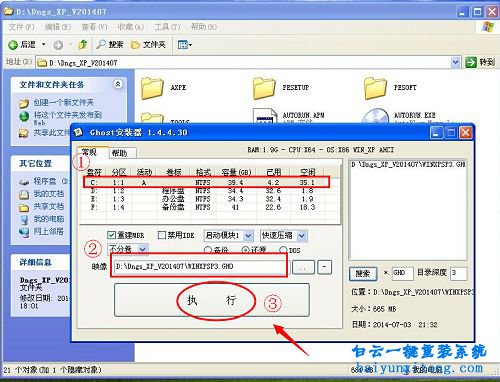Select the 备份 radio button
Image resolution: width=500 pixels, height=382 pixels.
(207, 250)
